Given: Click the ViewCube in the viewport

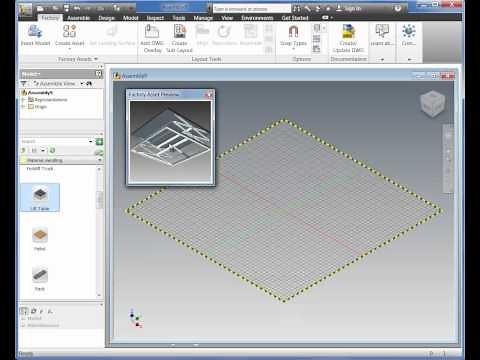Looking at the screenshot, I should pos(432,103).
